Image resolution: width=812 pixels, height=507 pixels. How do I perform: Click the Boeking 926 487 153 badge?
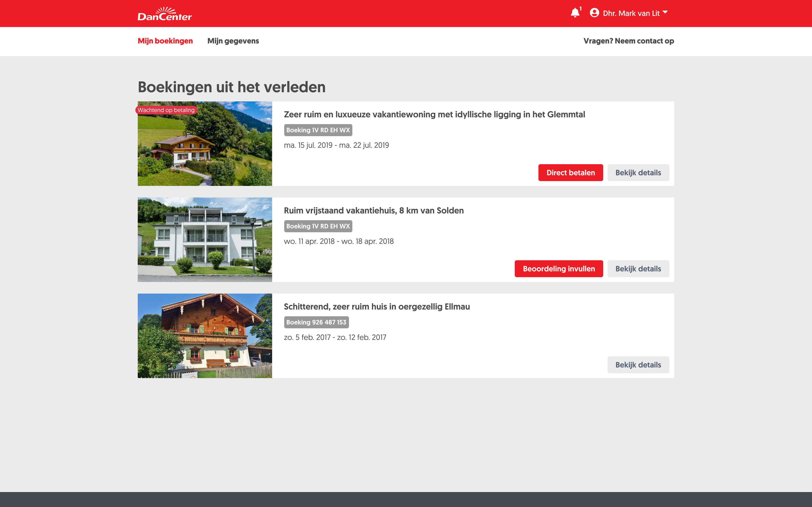tap(316, 322)
